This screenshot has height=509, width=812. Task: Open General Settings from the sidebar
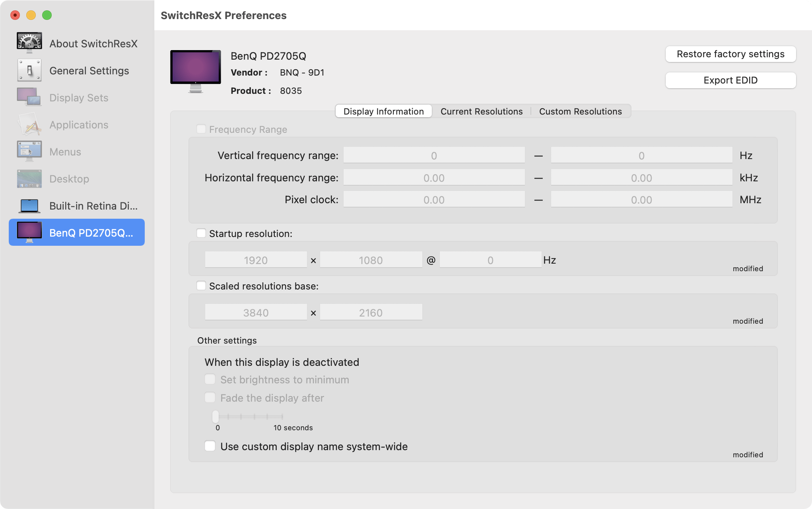(29, 70)
